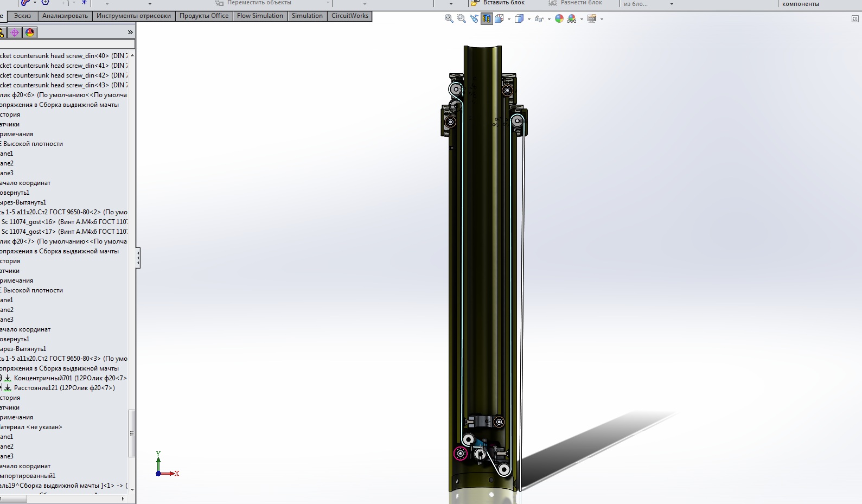Image resolution: width=862 pixels, height=504 pixels.
Task: Open the View Orientation dropdown arrow
Action: click(509, 19)
